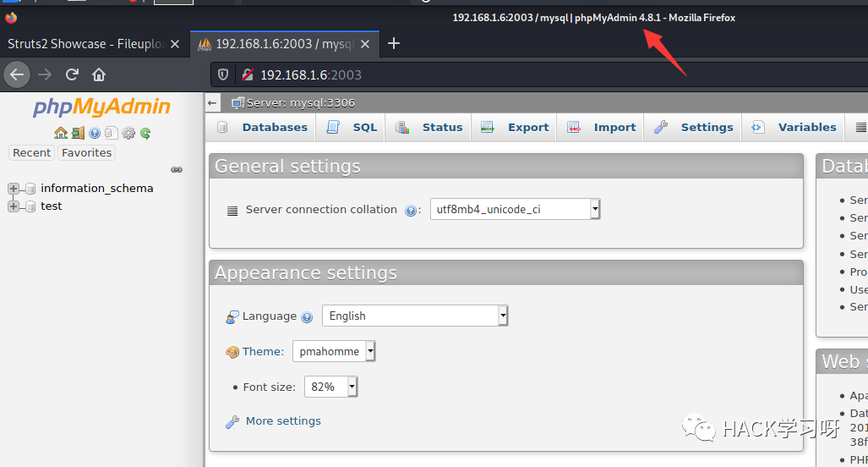Open the Status tab
The image size is (868, 467).
click(429, 128)
